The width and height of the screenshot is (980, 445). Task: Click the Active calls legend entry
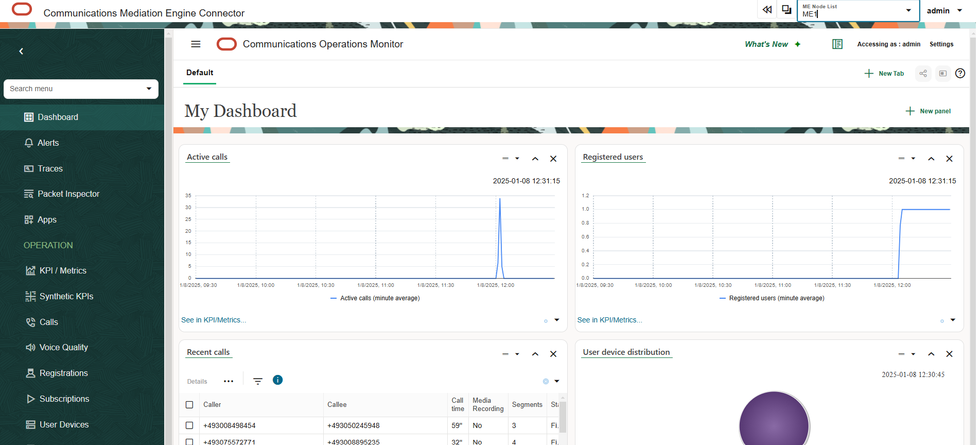375,298
